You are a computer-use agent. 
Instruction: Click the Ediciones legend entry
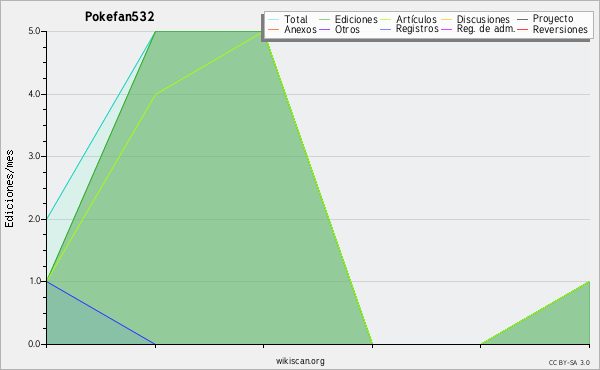356,19
